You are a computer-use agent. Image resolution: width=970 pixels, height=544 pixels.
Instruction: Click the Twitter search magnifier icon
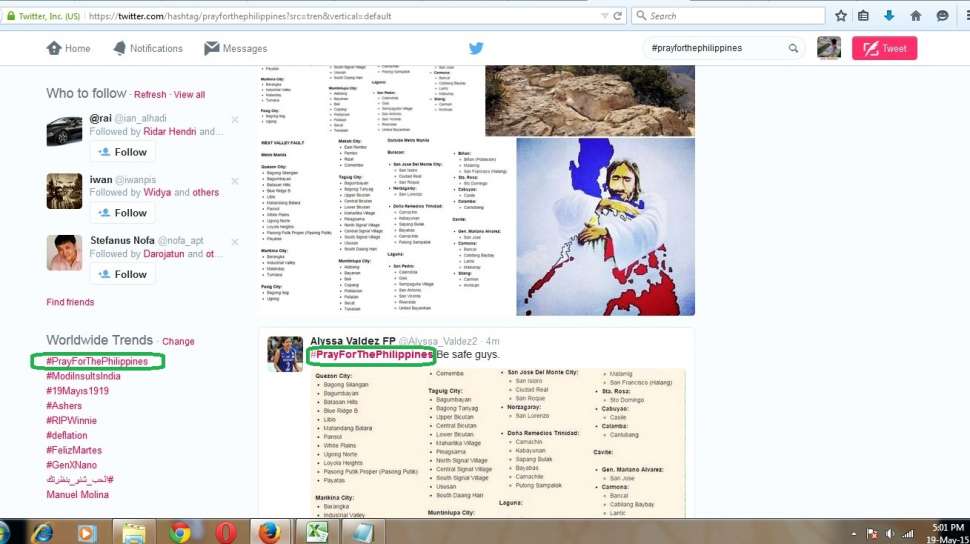(x=793, y=48)
